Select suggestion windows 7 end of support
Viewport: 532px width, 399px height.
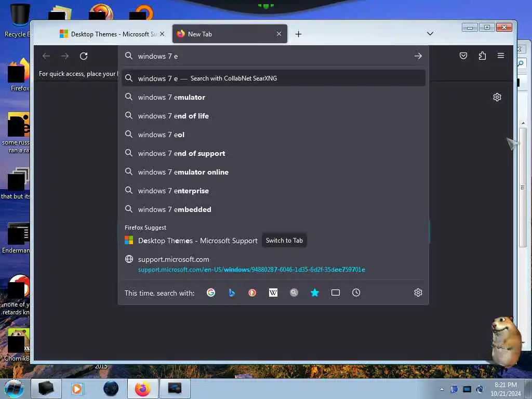273,153
